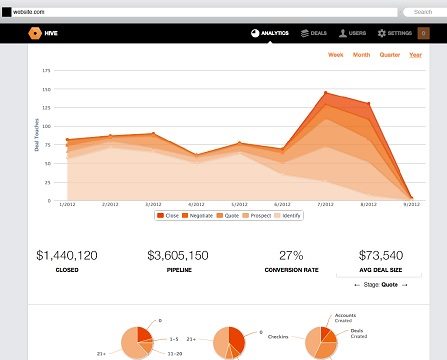
Task: Open the Deals tab label
Action: click(x=319, y=33)
